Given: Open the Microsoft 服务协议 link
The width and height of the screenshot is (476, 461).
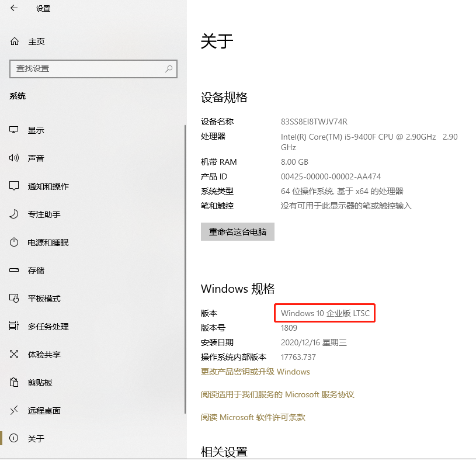Looking at the screenshot, I should [x=277, y=394].
